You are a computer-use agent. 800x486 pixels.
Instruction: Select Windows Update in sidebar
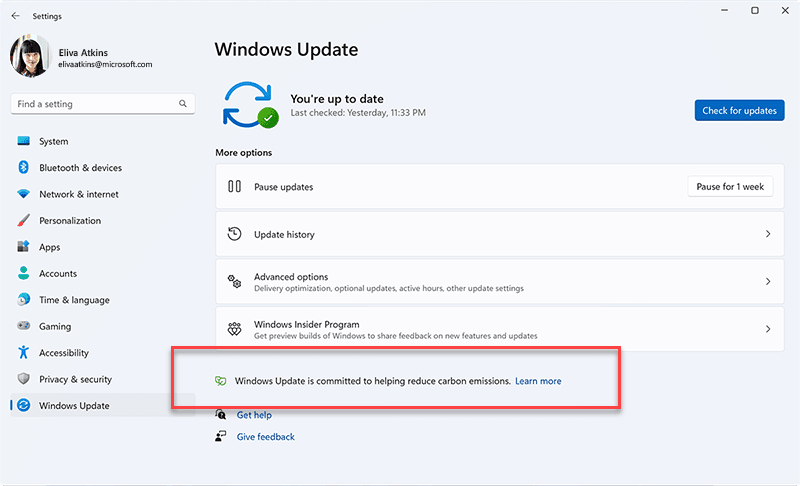tap(103, 405)
